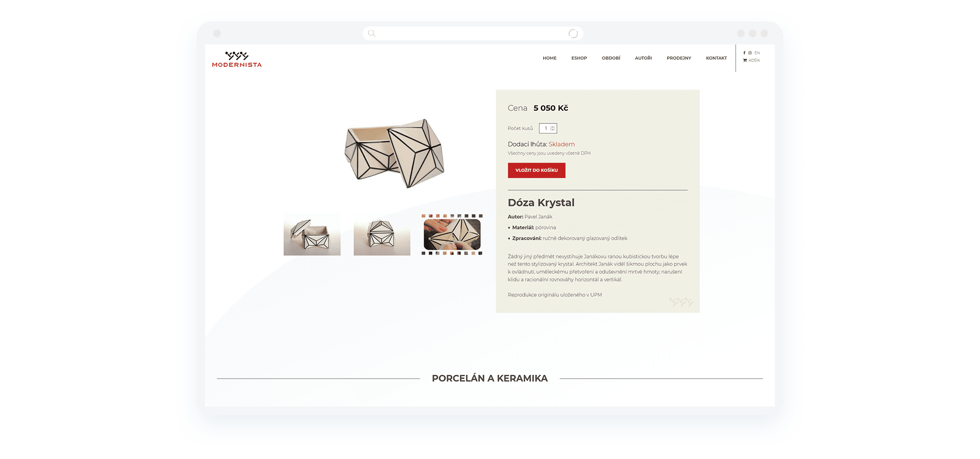Open the ESHOP menu item
The width and height of the screenshot is (980, 459).
click(x=579, y=58)
